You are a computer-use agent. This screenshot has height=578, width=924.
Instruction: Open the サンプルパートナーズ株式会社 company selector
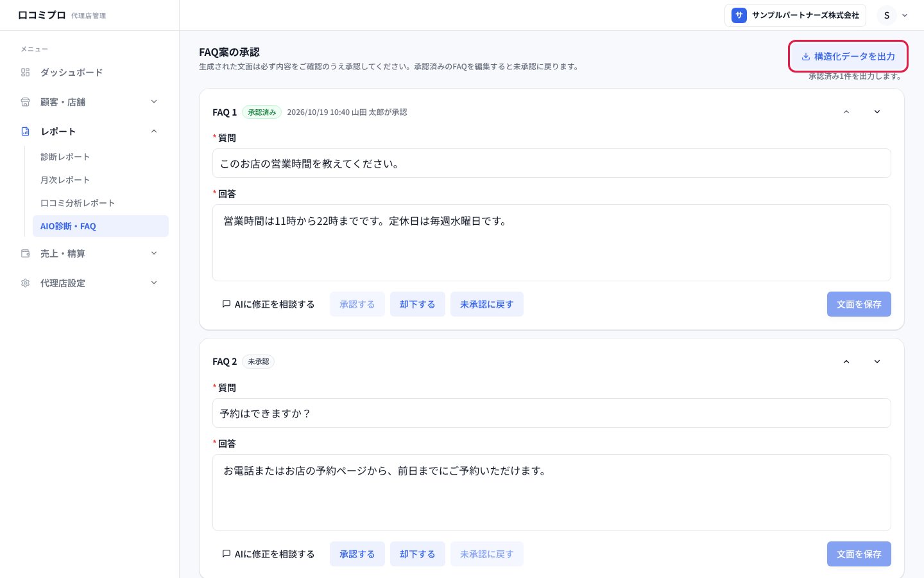(x=795, y=15)
